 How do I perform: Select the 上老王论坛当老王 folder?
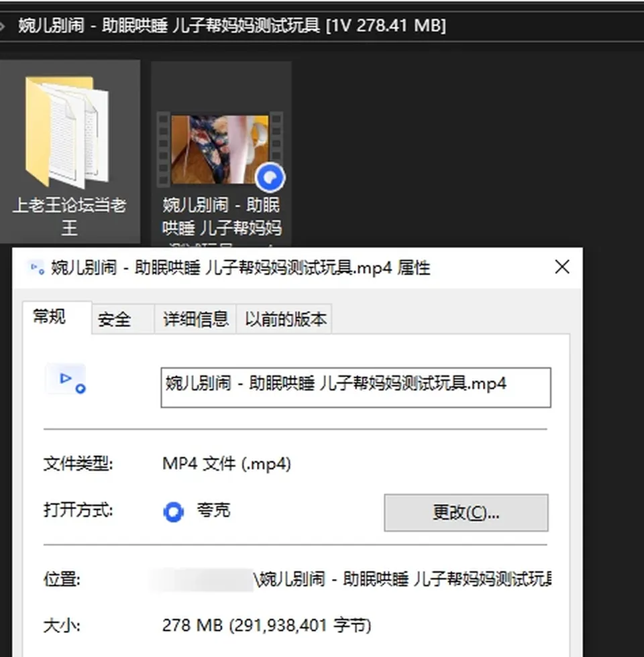tap(70, 152)
